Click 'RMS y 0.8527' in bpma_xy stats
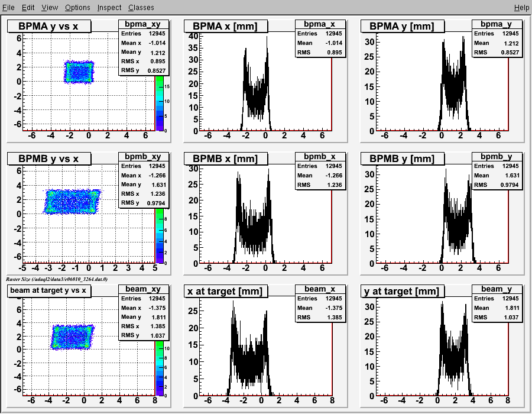The image size is (532, 414). click(x=143, y=70)
